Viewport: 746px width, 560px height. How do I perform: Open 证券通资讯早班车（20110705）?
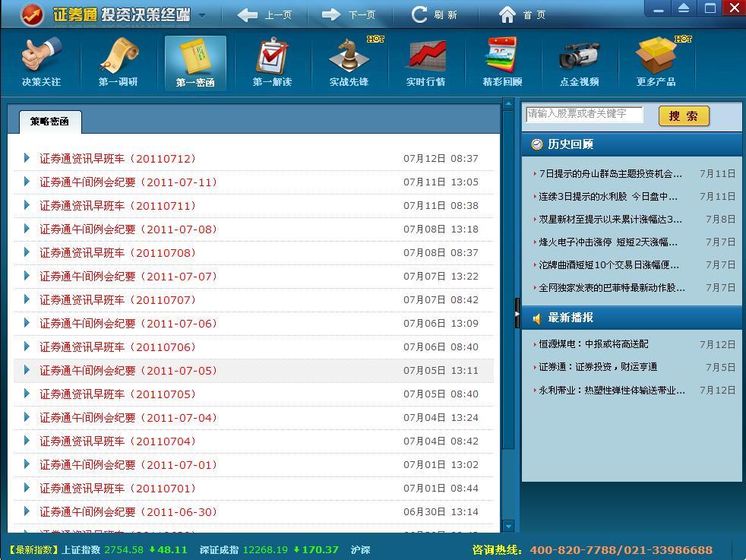pos(118,394)
